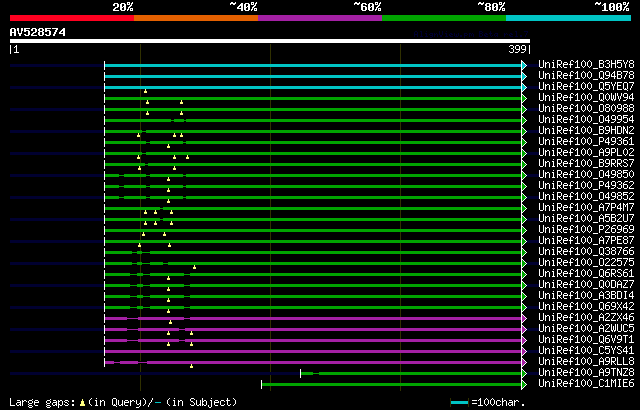Click the green arrowhead ending the Q0WV94 alignment

(524, 98)
